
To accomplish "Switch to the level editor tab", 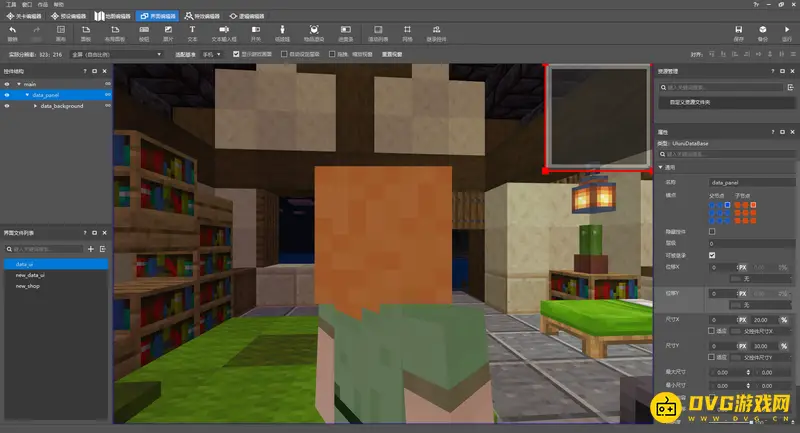I will pos(24,16).
